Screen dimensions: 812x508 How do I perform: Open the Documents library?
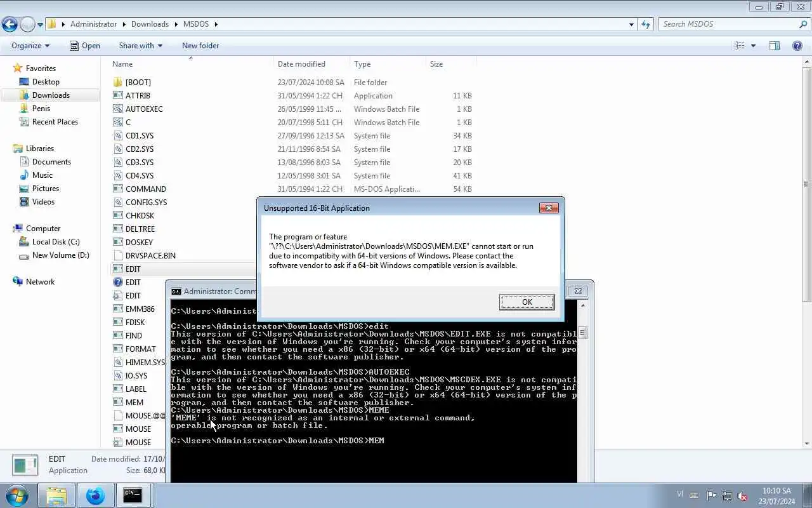click(x=51, y=162)
